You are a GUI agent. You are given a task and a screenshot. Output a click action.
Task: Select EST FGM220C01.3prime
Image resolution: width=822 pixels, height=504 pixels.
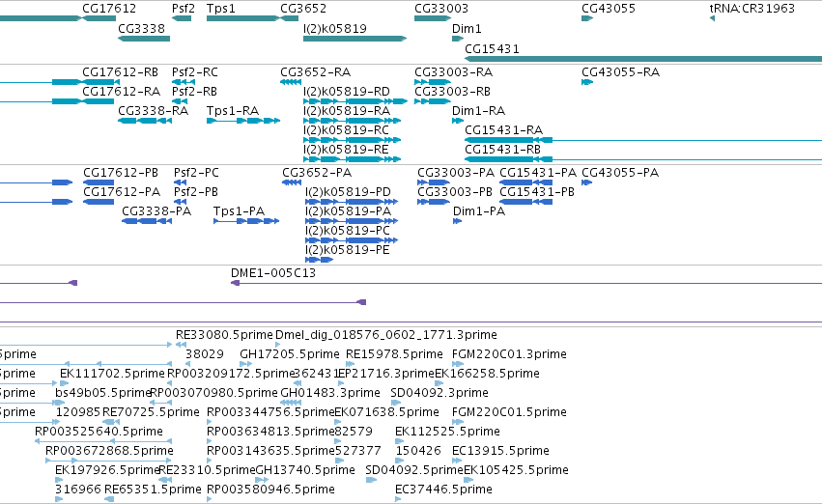509,354
